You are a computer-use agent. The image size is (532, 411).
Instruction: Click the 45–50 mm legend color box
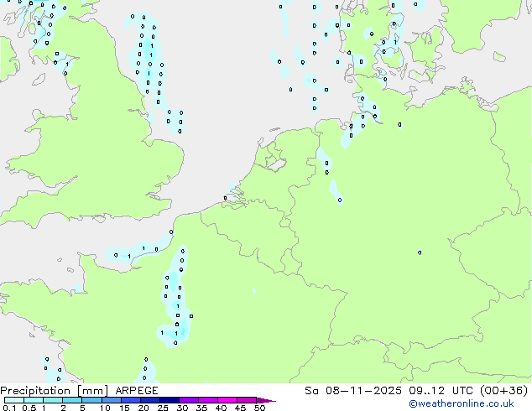(x=247, y=400)
